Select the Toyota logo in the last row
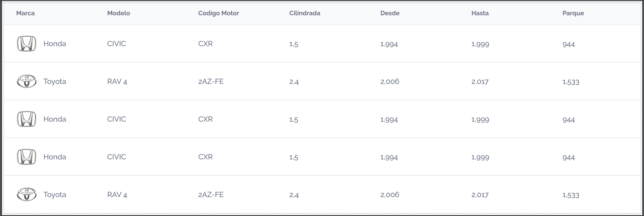Image resolution: width=644 pixels, height=216 pixels. (26, 194)
